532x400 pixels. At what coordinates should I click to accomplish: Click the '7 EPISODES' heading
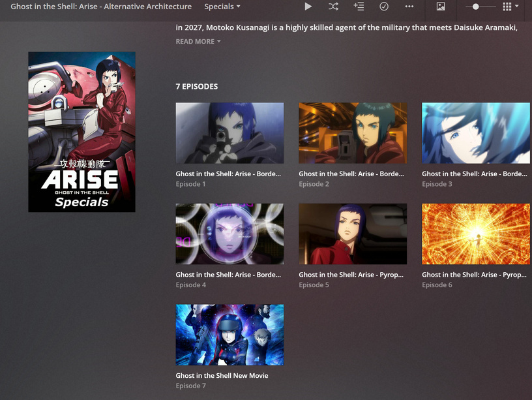[x=197, y=87]
